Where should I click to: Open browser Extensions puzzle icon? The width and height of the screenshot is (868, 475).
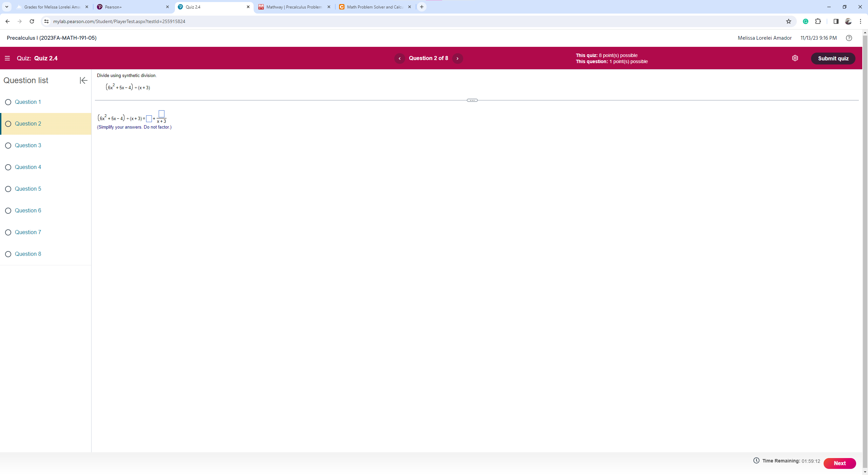[818, 21]
